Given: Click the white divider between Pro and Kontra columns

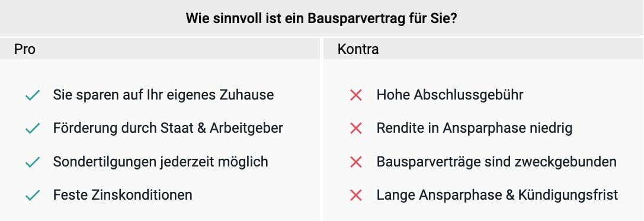Looking at the screenshot, I should tap(322, 129).
